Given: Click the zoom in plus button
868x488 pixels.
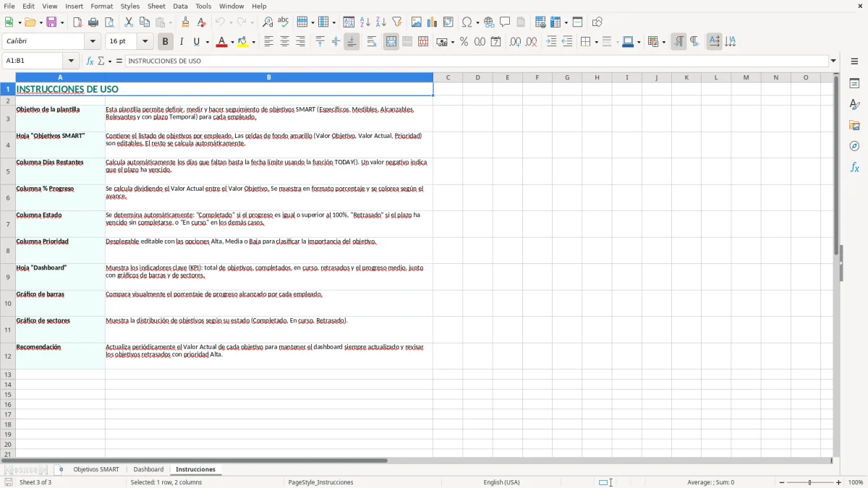Looking at the screenshot, I should pos(839,482).
